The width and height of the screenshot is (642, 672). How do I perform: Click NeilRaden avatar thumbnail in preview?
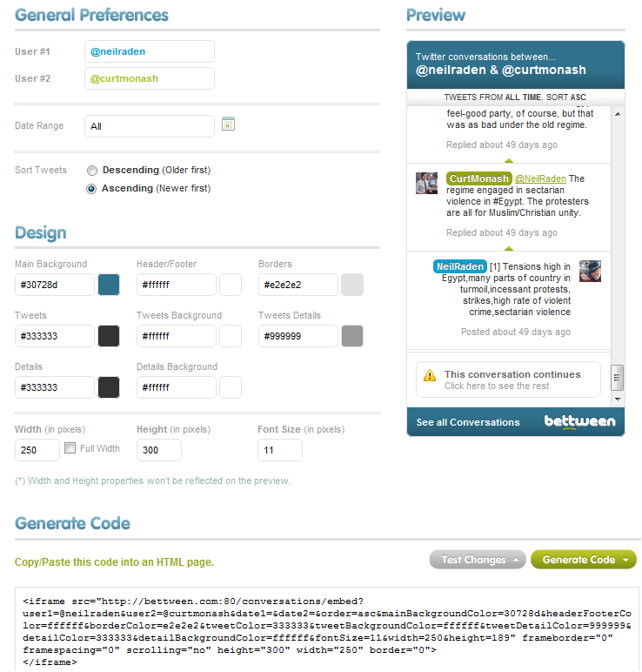pos(590,271)
